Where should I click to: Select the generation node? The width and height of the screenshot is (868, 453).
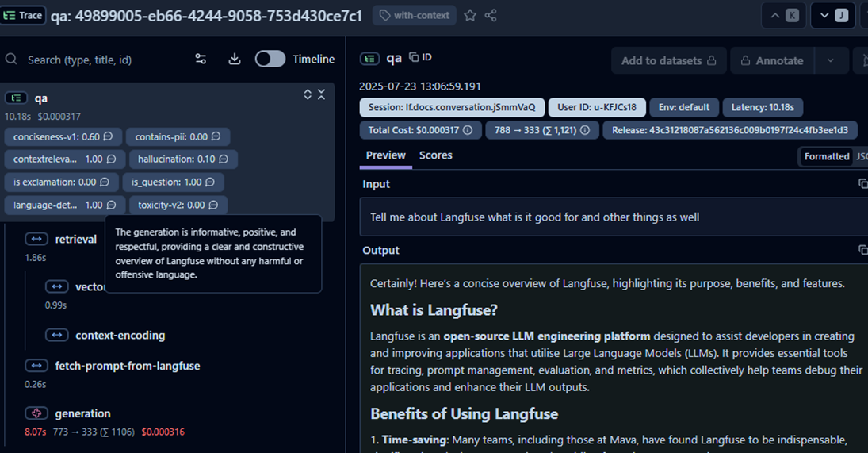(x=82, y=413)
